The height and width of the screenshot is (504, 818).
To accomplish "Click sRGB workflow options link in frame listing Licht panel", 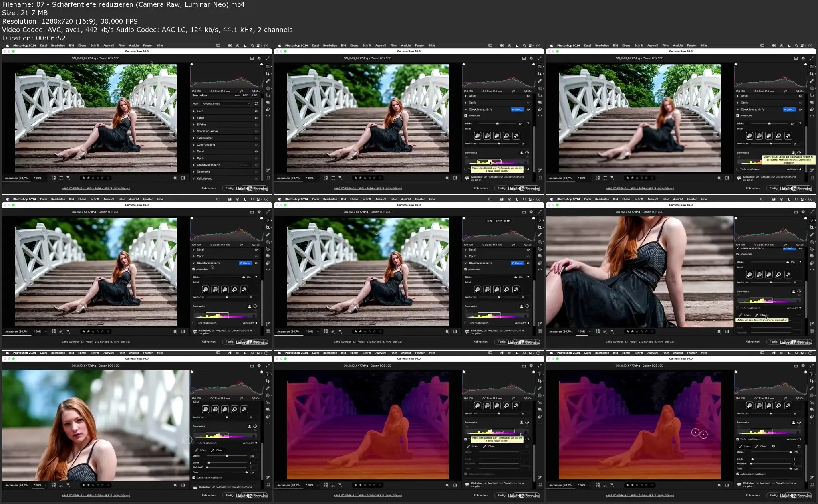I will [x=96, y=188].
